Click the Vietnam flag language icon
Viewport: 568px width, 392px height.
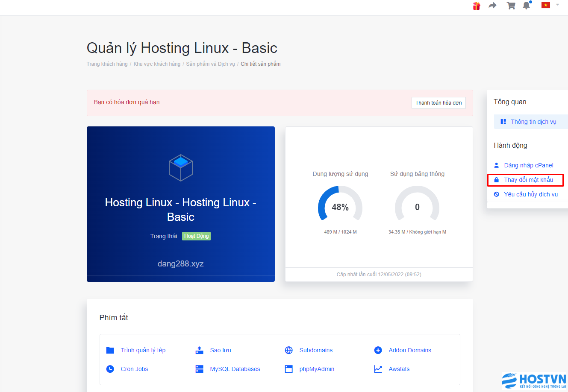tap(546, 5)
